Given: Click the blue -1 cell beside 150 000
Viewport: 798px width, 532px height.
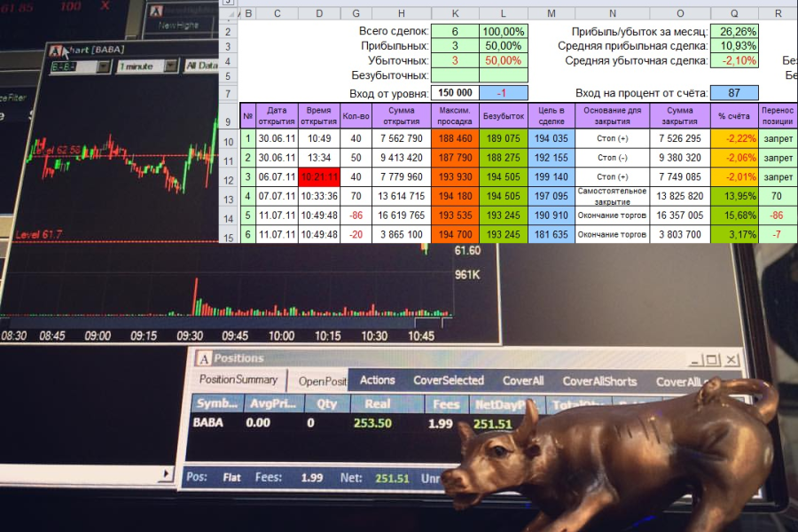Looking at the screenshot, I should (504, 92).
